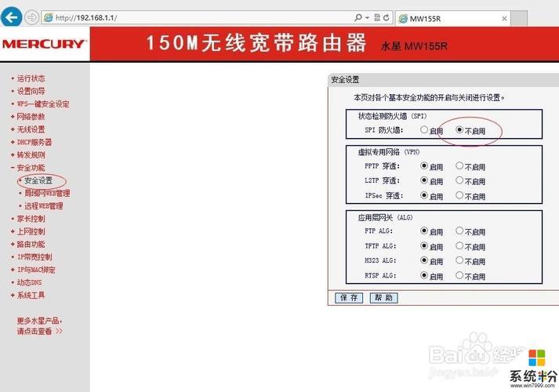
Task: Click the MERCURY logo
Action: (43, 44)
